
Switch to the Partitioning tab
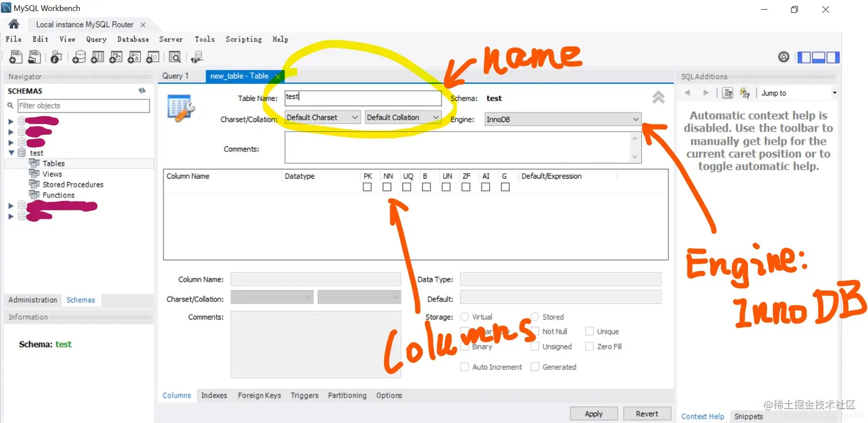[347, 395]
